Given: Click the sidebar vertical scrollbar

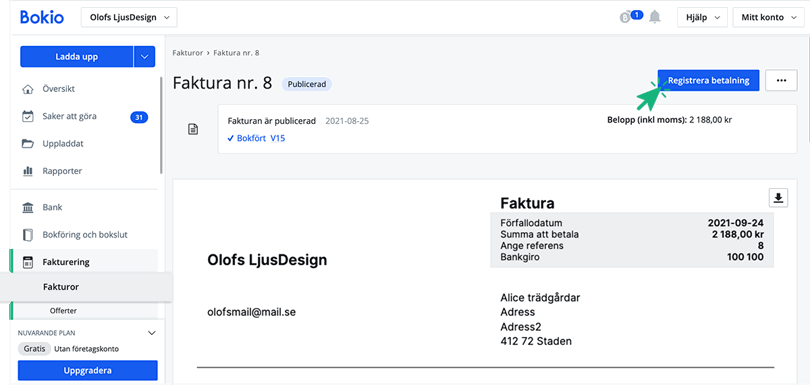Looking at the screenshot, I should [161, 126].
